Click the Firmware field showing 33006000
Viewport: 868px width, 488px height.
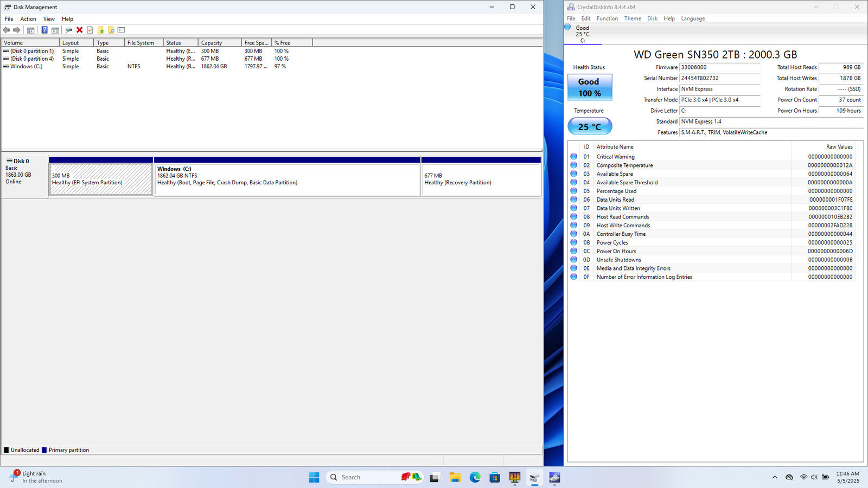click(x=720, y=67)
